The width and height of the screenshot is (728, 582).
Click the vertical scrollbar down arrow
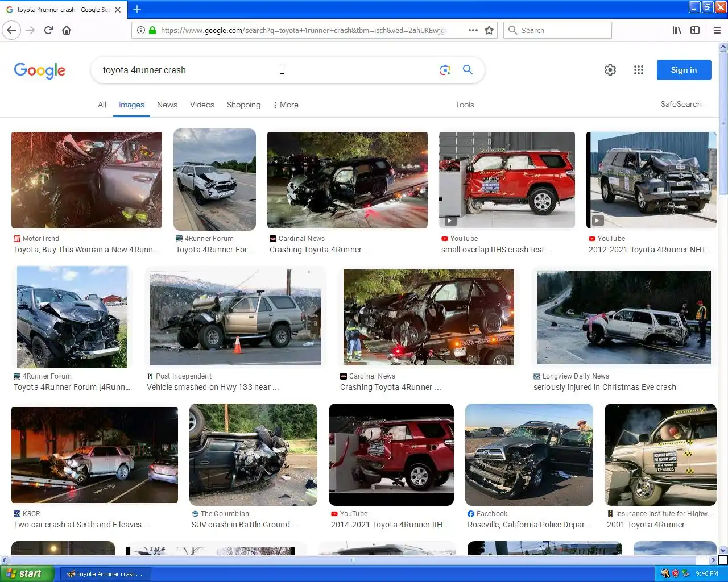tap(723, 550)
